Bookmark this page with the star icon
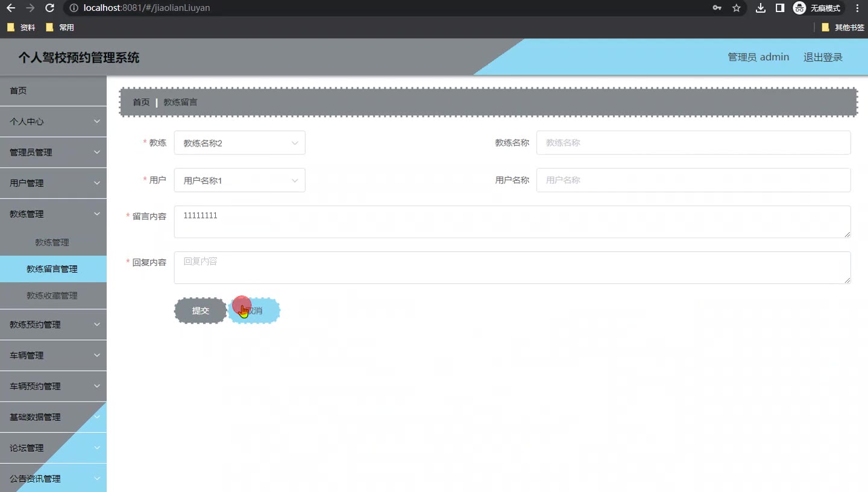Viewport: 868px width, 492px height. click(x=736, y=8)
